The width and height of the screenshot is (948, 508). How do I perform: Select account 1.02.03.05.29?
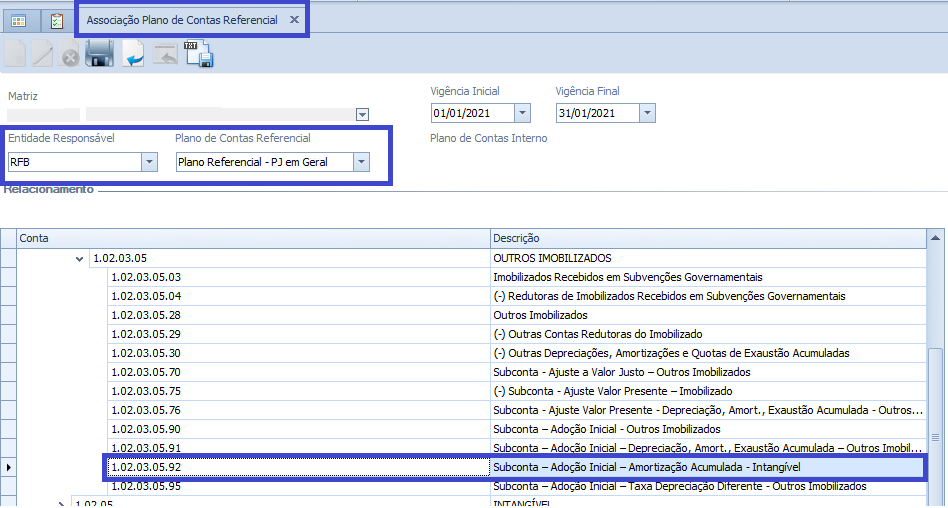299,334
